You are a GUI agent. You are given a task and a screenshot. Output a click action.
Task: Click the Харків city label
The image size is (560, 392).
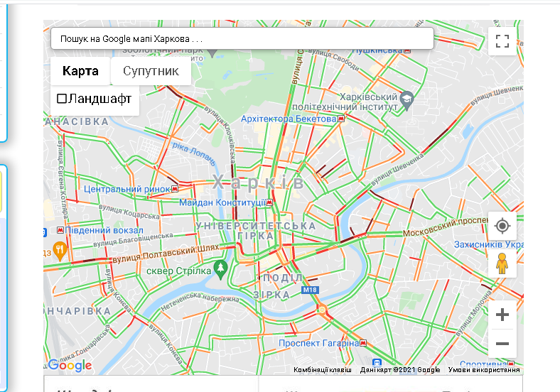[x=258, y=183]
